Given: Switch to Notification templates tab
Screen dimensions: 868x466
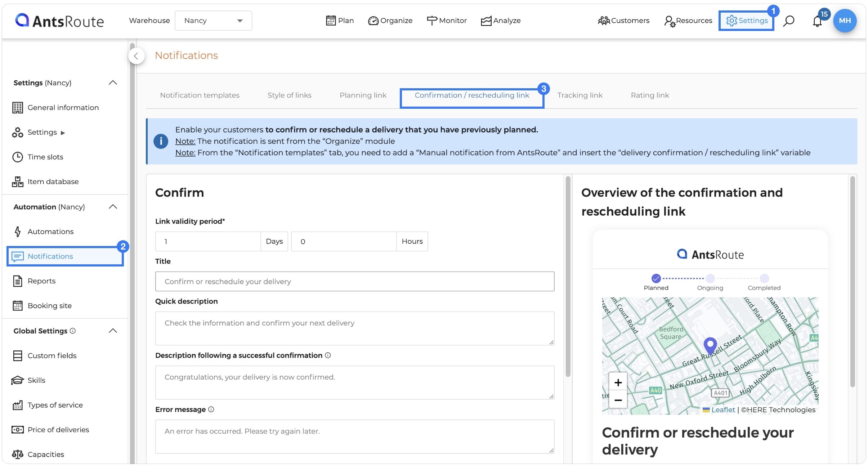Looking at the screenshot, I should [x=200, y=95].
